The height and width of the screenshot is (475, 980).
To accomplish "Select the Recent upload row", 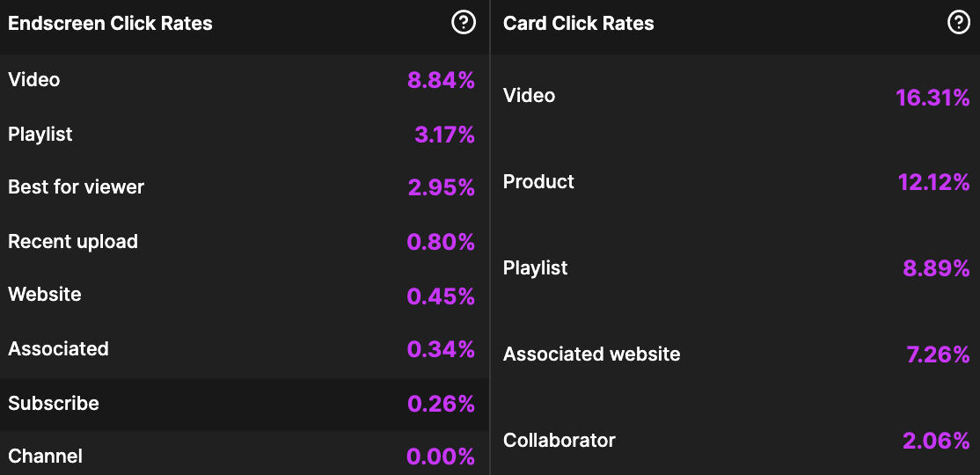I will [245, 242].
